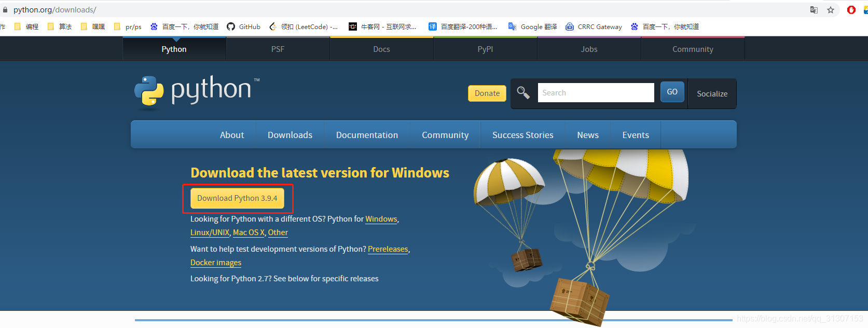The height and width of the screenshot is (328, 868).
Task: Open the 嘿嘿 bookmark folder
Action: (x=93, y=26)
